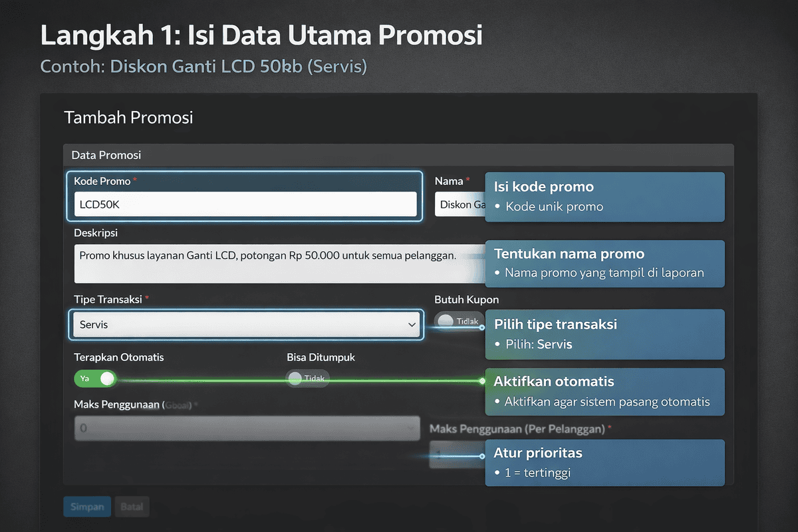
Task: Click the Data Promosi section header
Action: click(x=106, y=155)
